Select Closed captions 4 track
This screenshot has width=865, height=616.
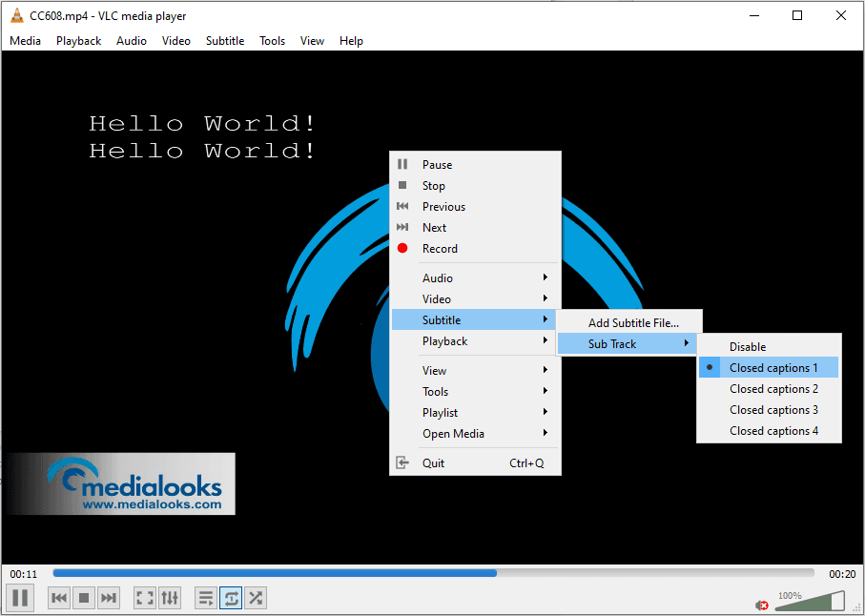769,431
